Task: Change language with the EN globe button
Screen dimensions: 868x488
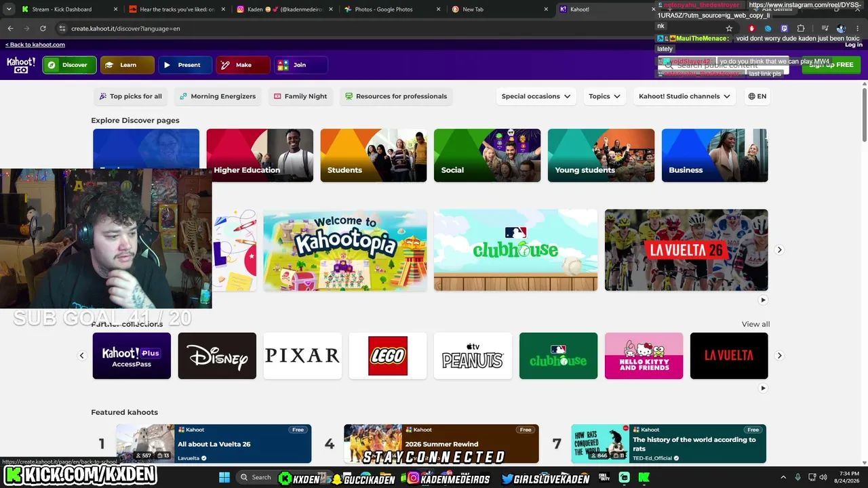Action: click(x=757, y=96)
